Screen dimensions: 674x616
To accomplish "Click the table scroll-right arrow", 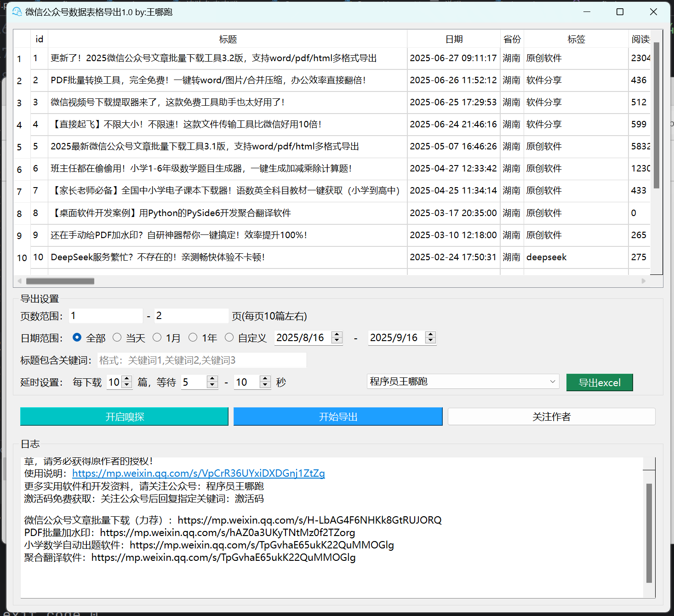I will click(x=644, y=281).
